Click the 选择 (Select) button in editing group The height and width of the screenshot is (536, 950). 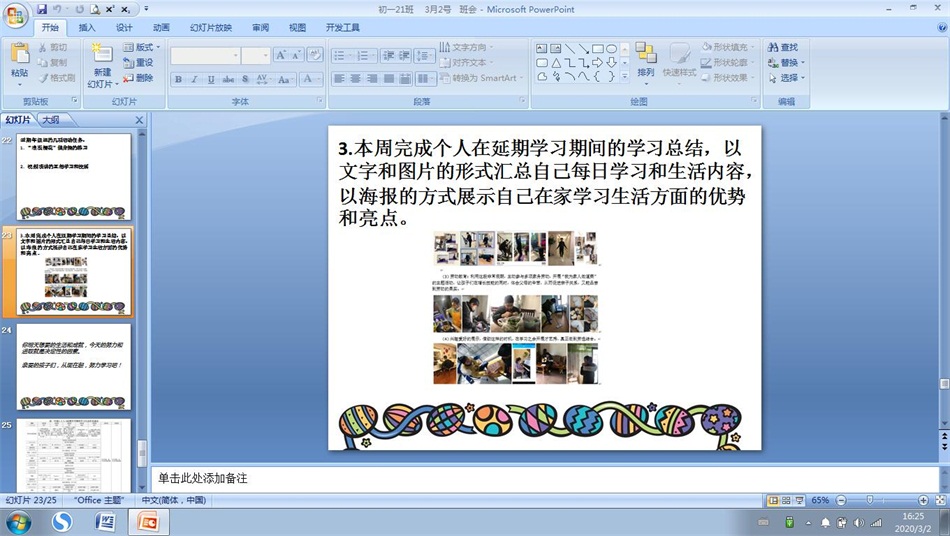tap(788, 77)
